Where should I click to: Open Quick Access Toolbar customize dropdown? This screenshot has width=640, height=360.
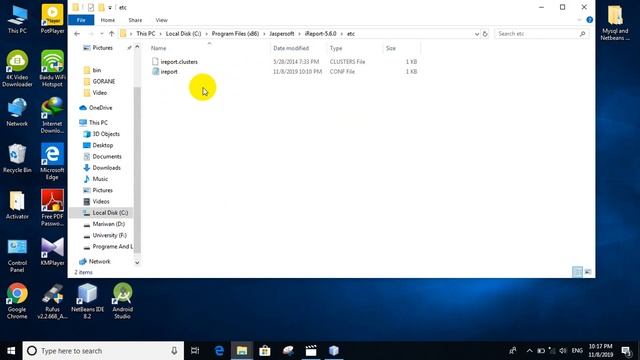(x=110, y=8)
